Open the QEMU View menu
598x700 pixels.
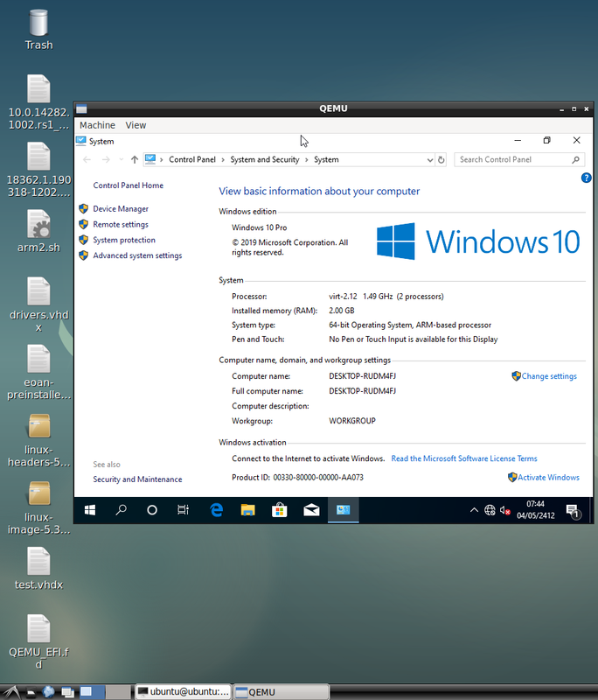point(136,125)
